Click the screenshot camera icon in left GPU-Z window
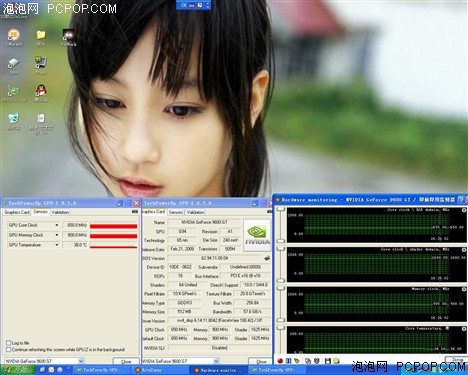468x375 pixels. click(135, 211)
